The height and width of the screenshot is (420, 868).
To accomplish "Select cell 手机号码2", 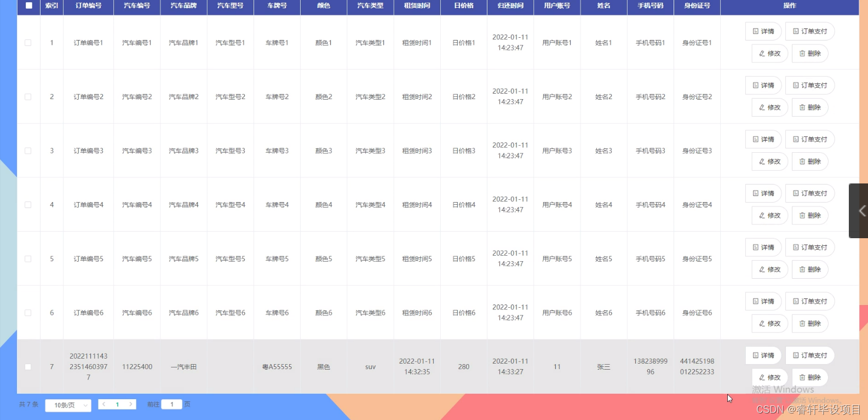I will tap(650, 97).
